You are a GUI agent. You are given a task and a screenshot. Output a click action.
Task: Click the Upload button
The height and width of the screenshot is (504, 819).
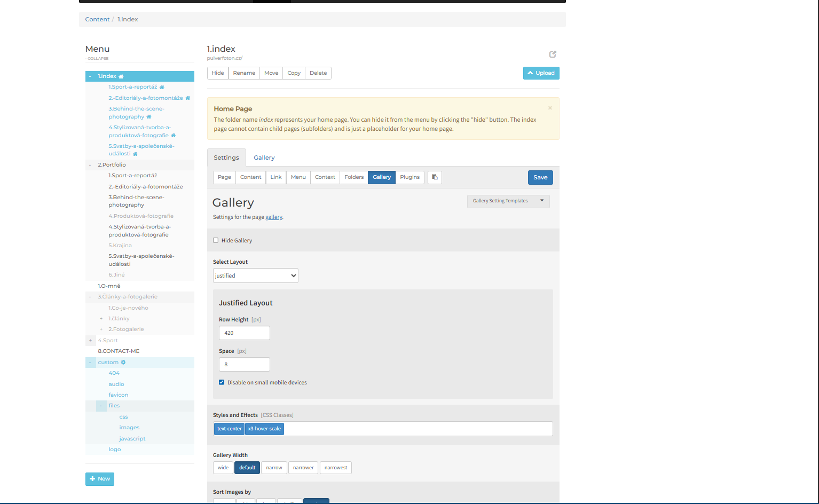[x=541, y=73]
